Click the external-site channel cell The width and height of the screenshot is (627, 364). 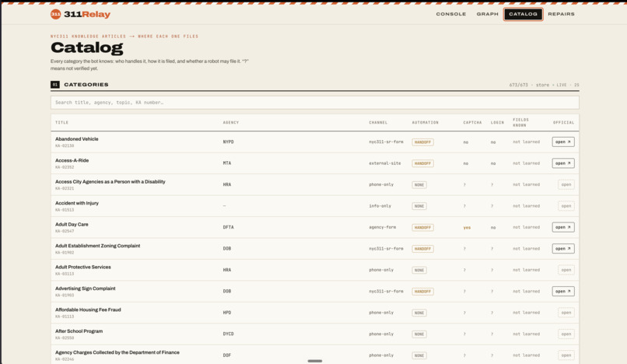pyautogui.click(x=384, y=163)
